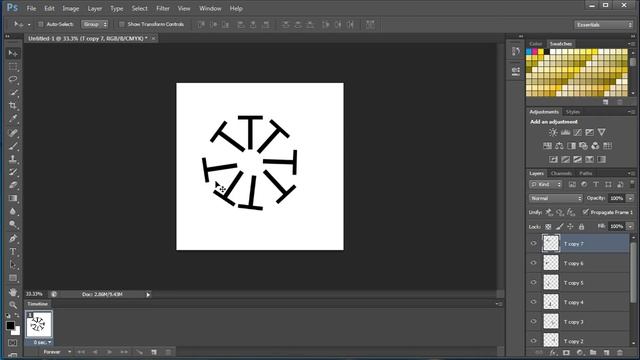The width and height of the screenshot is (640, 360).
Task: Hide the T copy 2 layer
Action: coord(533,341)
